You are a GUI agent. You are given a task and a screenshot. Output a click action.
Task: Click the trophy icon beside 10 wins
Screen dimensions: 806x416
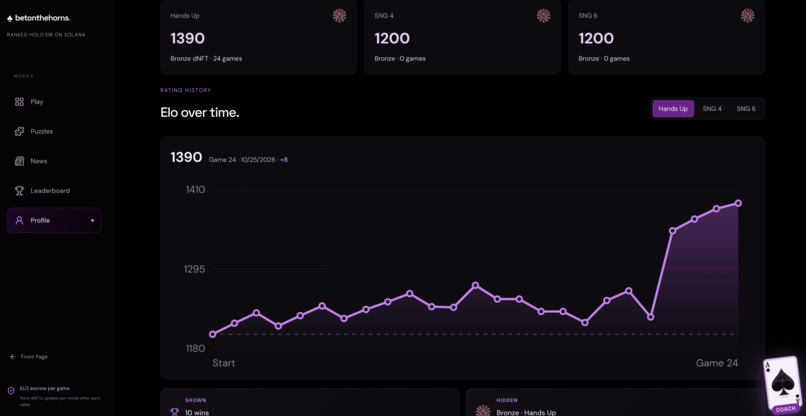175,412
